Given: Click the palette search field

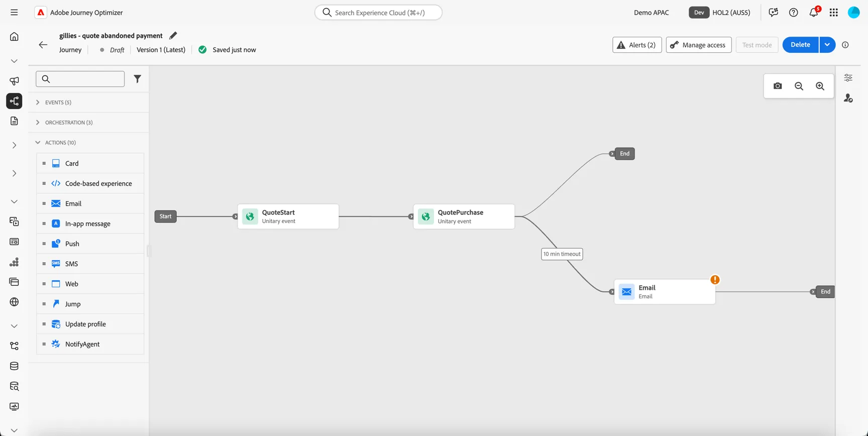Looking at the screenshot, I should (x=80, y=79).
